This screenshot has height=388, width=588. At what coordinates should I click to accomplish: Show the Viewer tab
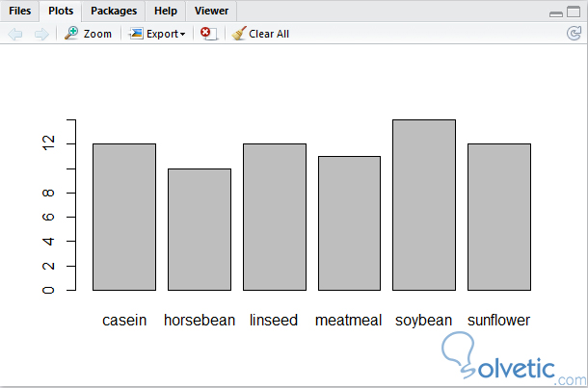point(211,11)
